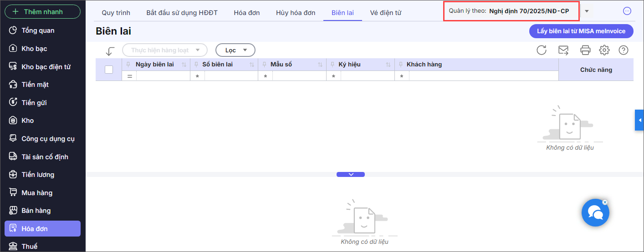The height and width of the screenshot is (252, 644).
Task: Click the Khách hàng filter input field
Action: [x=483, y=76]
